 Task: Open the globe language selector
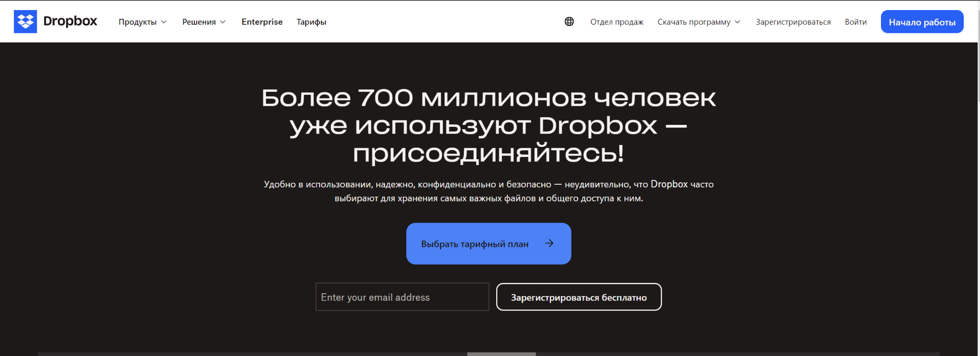coord(569,22)
